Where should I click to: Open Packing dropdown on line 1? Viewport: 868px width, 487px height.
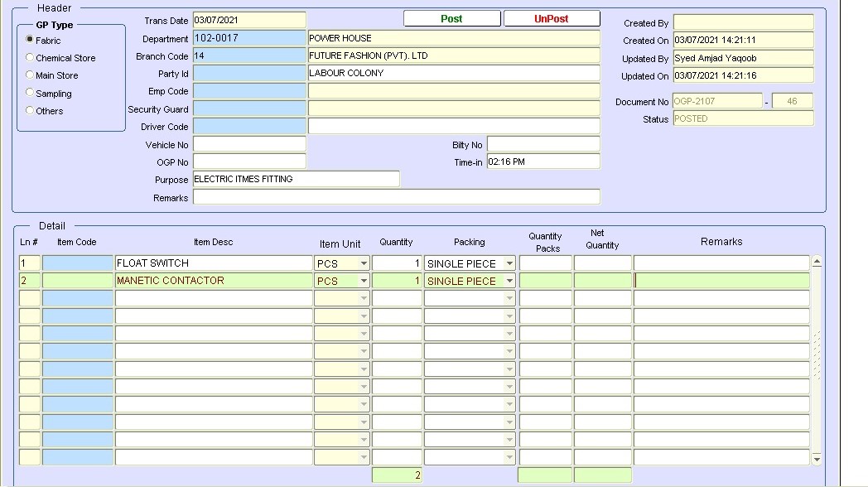[x=509, y=263]
